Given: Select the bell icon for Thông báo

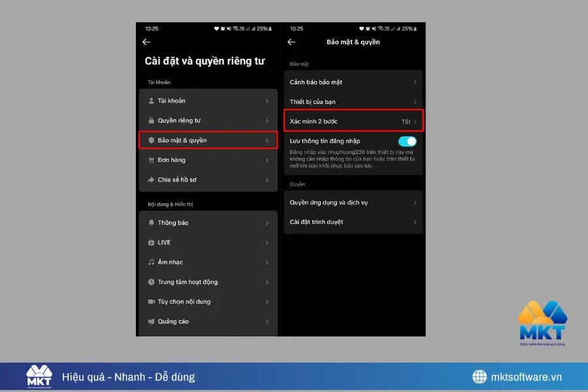Looking at the screenshot, I should (x=152, y=222).
